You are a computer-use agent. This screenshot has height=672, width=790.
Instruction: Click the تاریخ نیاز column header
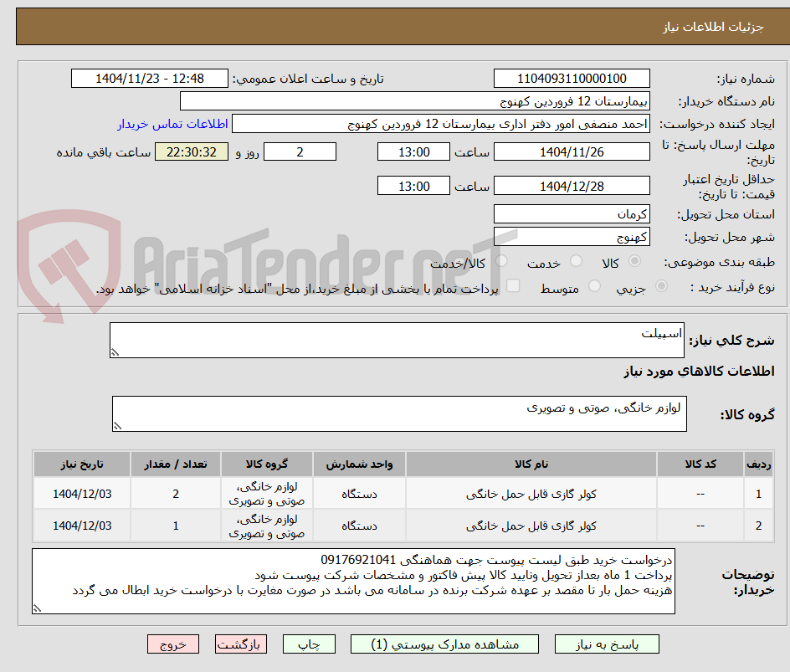tap(82, 464)
